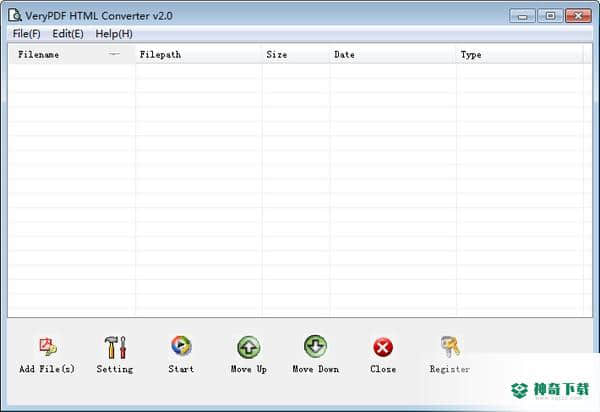Image resolution: width=600 pixels, height=412 pixels.
Task: Click the Register keys icon
Action: [450, 347]
